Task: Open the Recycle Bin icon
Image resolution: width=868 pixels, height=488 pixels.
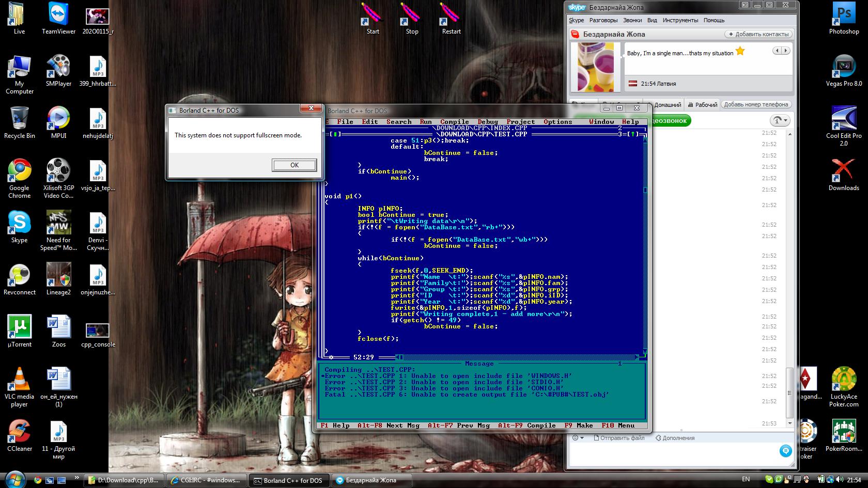Action: coord(20,123)
